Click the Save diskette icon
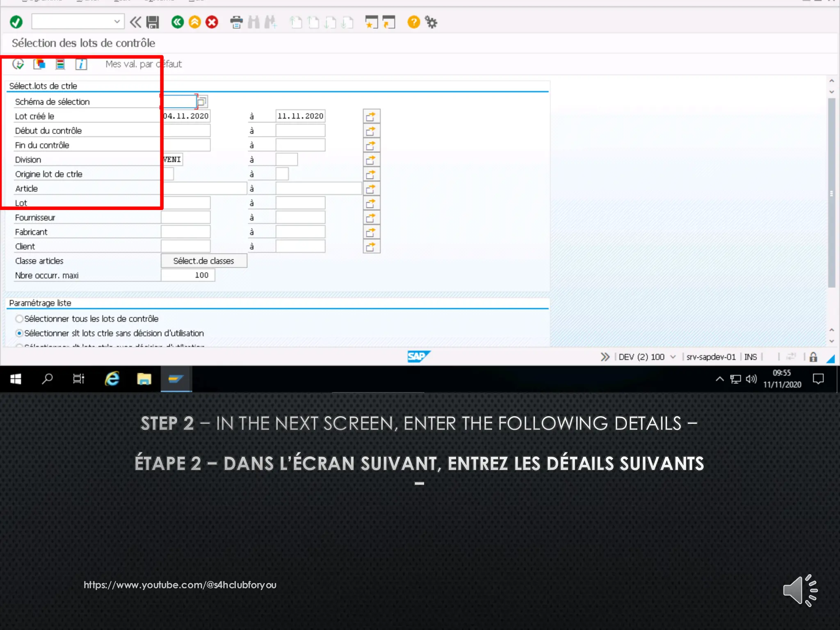 click(153, 22)
